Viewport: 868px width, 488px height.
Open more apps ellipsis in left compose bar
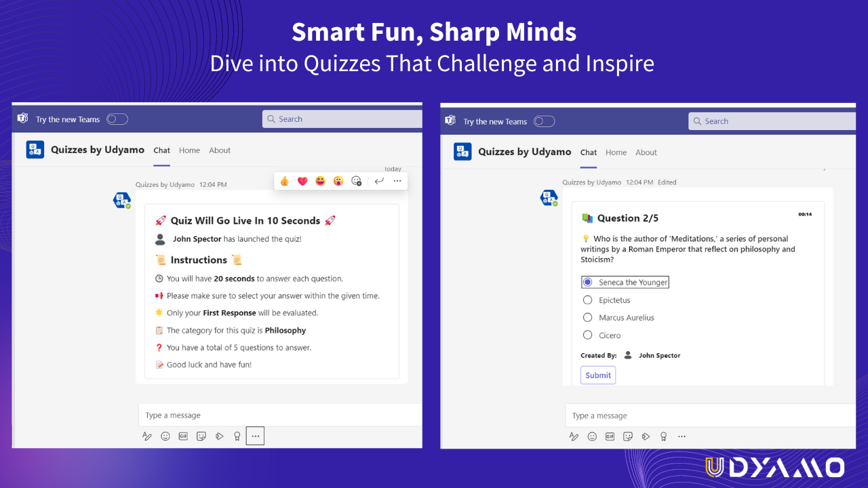(x=255, y=436)
